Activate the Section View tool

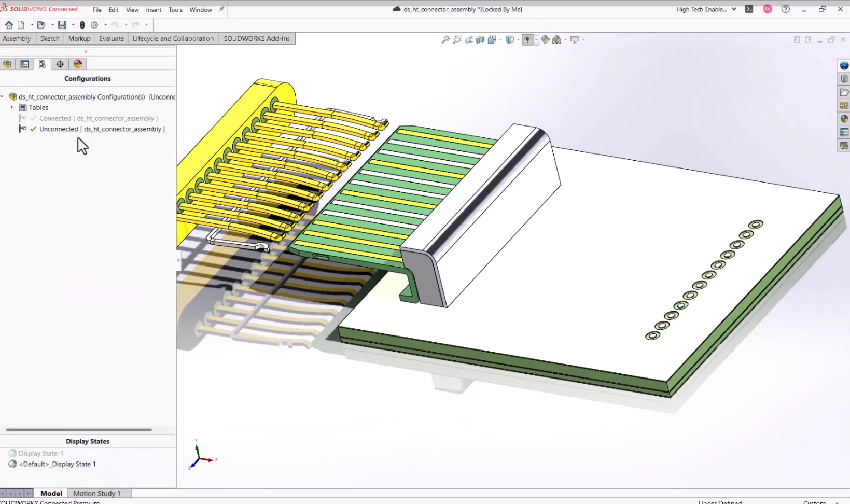click(480, 40)
